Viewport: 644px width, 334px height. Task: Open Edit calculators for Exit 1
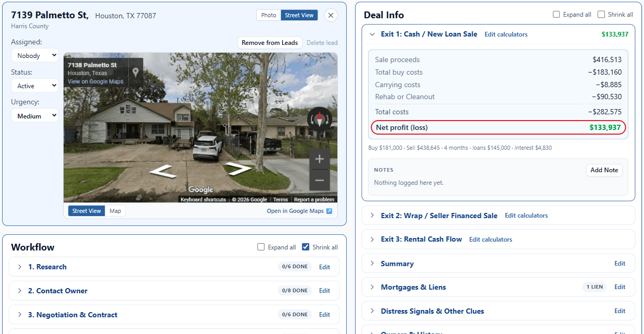click(506, 34)
